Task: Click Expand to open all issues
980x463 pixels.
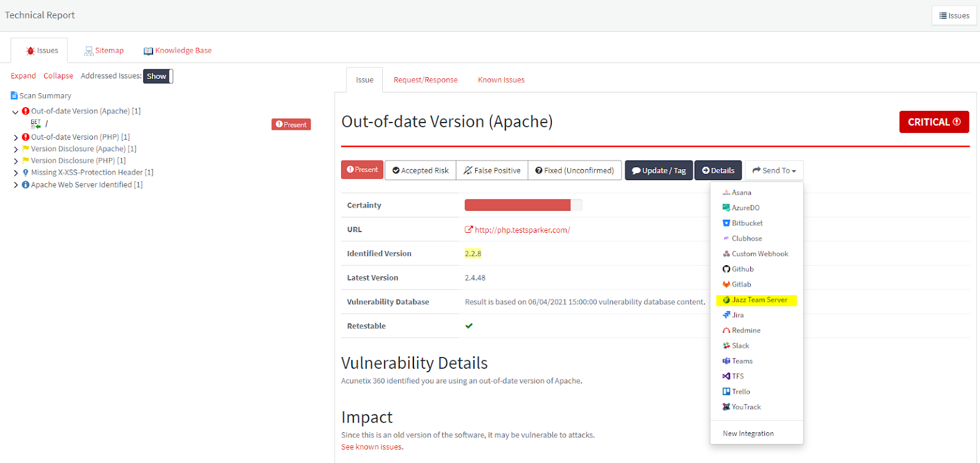Action: pos(23,76)
